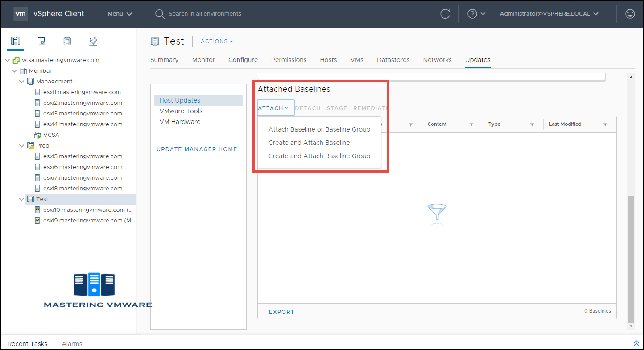This screenshot has height=350, width=644.
Task: Collapse the vcsa.masteringvmware.com tree node
Action: (8, 60)
